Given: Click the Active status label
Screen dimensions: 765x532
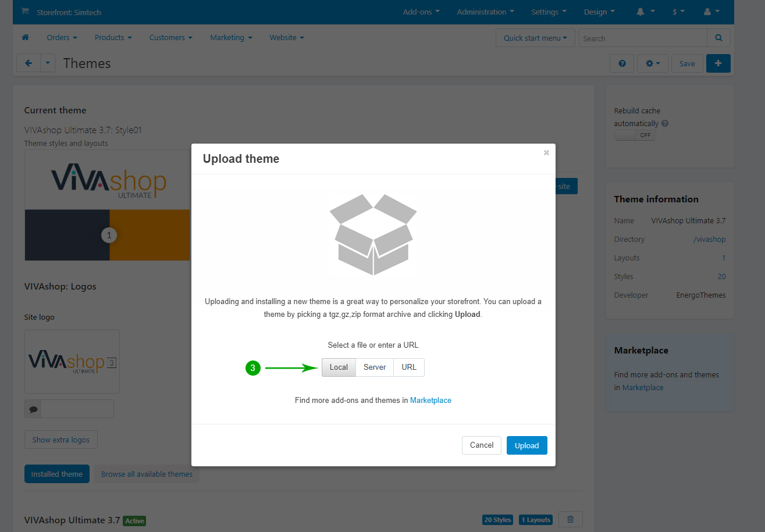Looking at the screenshot, I should 134,521.
